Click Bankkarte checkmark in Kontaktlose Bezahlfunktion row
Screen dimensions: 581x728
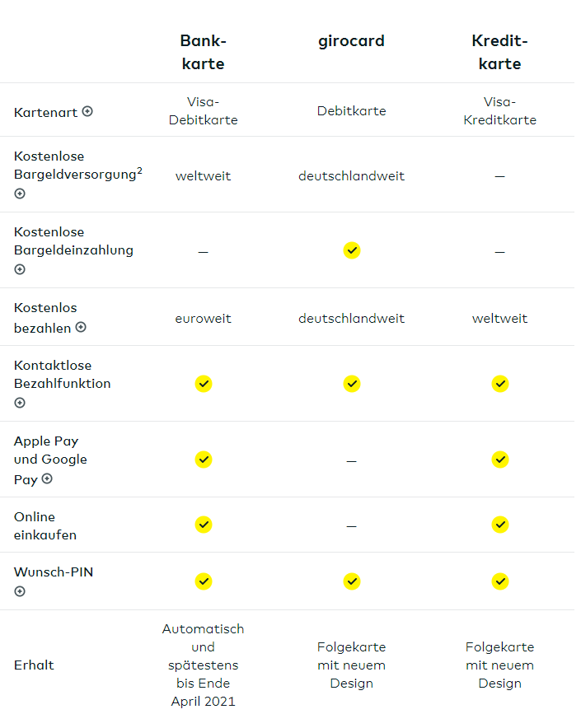204,384
